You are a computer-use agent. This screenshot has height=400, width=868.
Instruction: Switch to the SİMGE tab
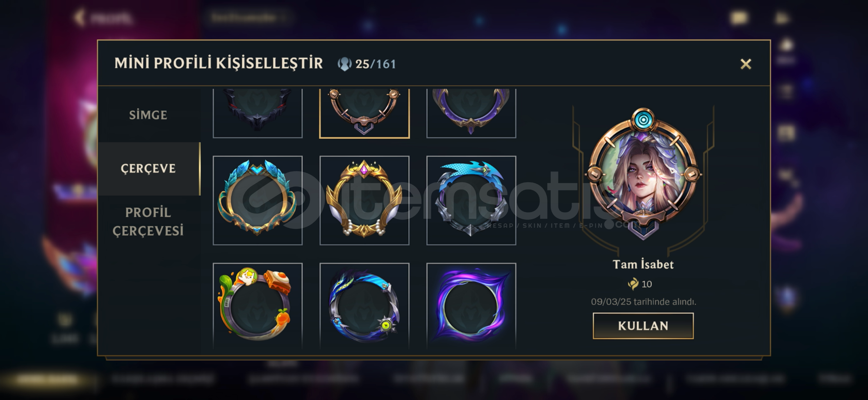(148, 115)
